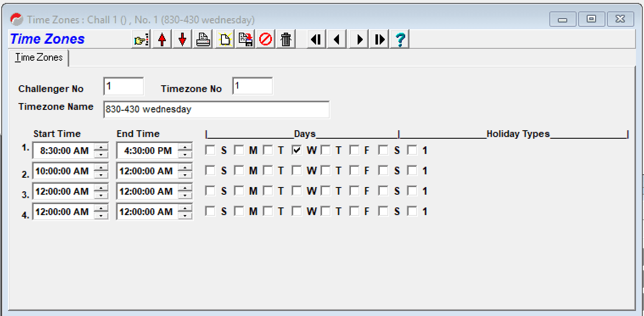Click the Timezone Name text field
The width and height of the screenshot is (644, 316).
[x=216, y=109]
